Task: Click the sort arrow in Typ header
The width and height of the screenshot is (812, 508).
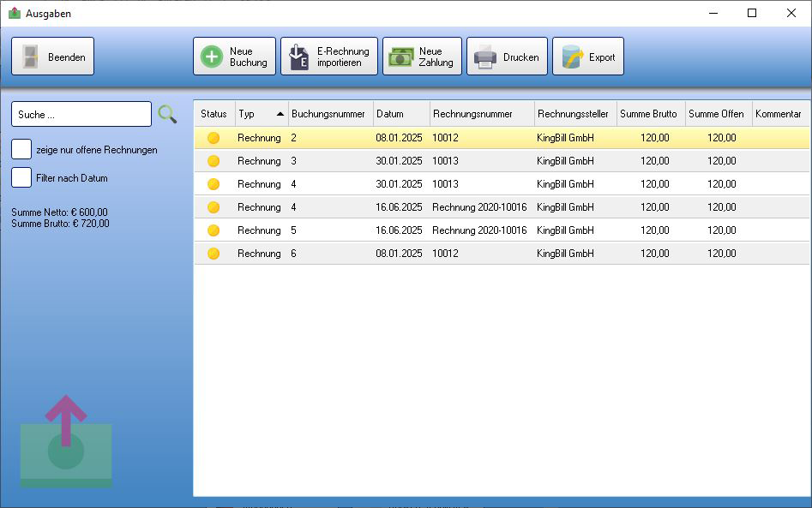Action: click(x=280, y=114)
